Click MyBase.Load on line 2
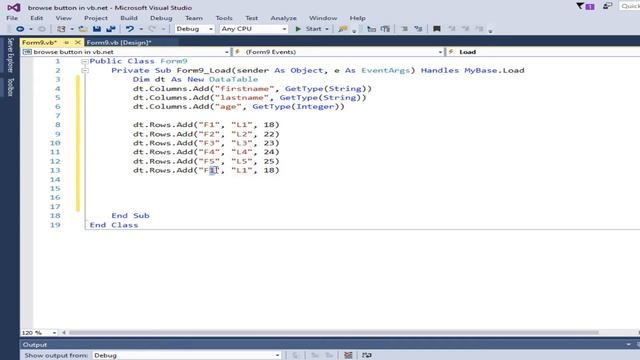640x360 pixels. (494, 70)
